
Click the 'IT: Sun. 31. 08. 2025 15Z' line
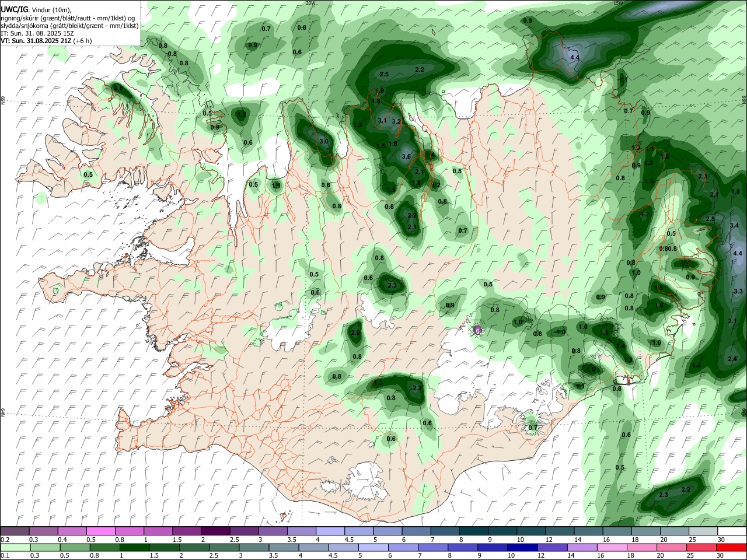[37, 34]
